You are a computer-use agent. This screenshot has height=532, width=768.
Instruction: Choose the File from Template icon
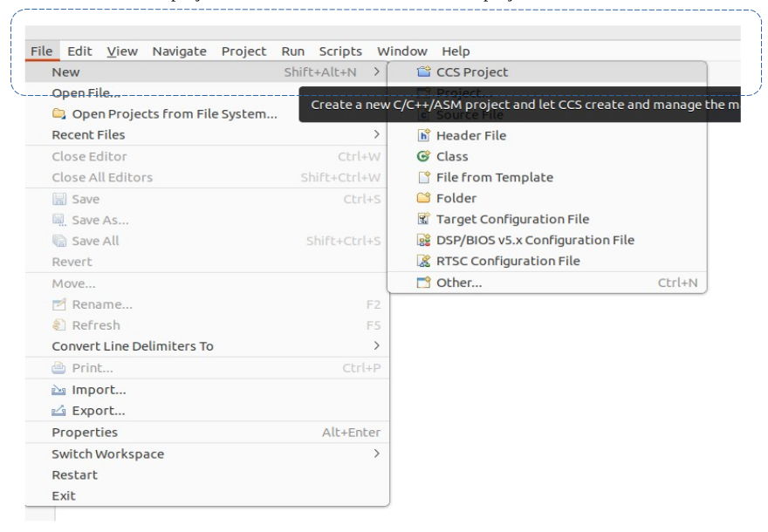pos(423,177)
